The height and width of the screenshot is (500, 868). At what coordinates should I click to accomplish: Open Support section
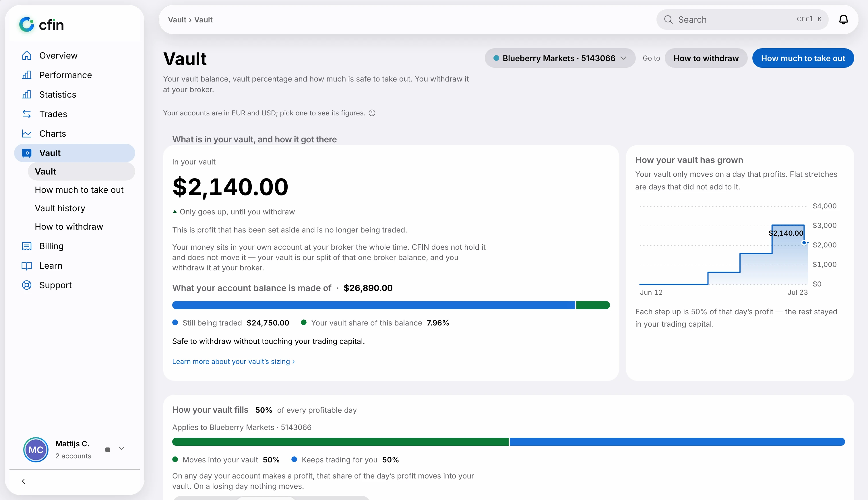(x=75, y=285)
